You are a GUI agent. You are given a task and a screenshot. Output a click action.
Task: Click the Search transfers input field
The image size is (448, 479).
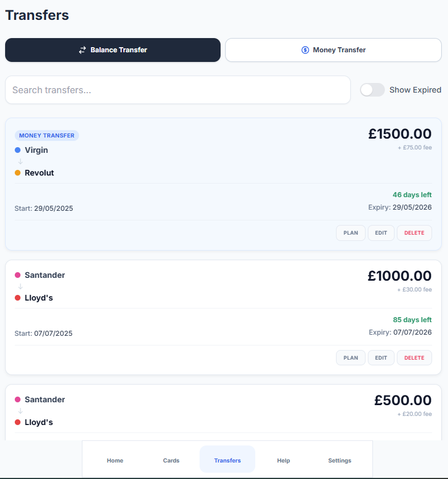click(x=177, y=90)
